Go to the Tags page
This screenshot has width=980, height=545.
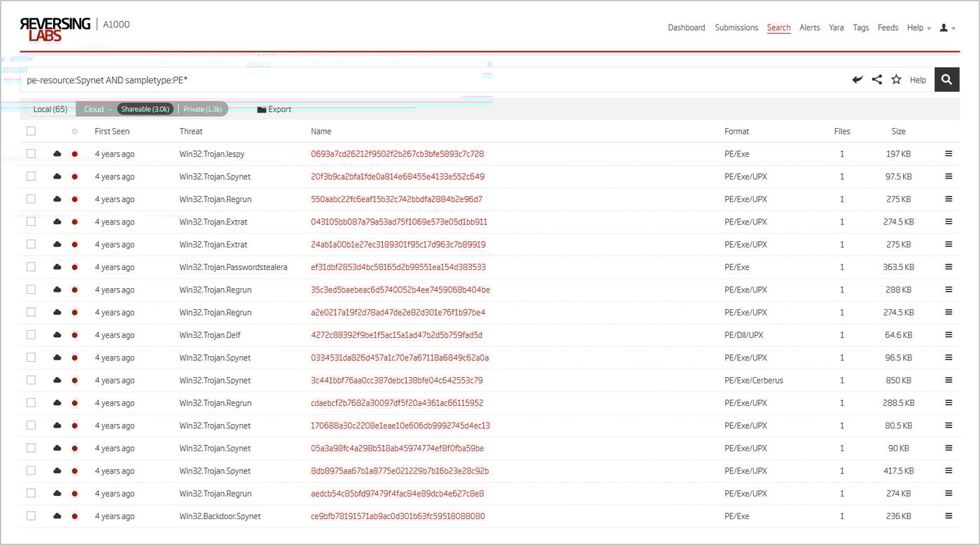pos(861,28)
